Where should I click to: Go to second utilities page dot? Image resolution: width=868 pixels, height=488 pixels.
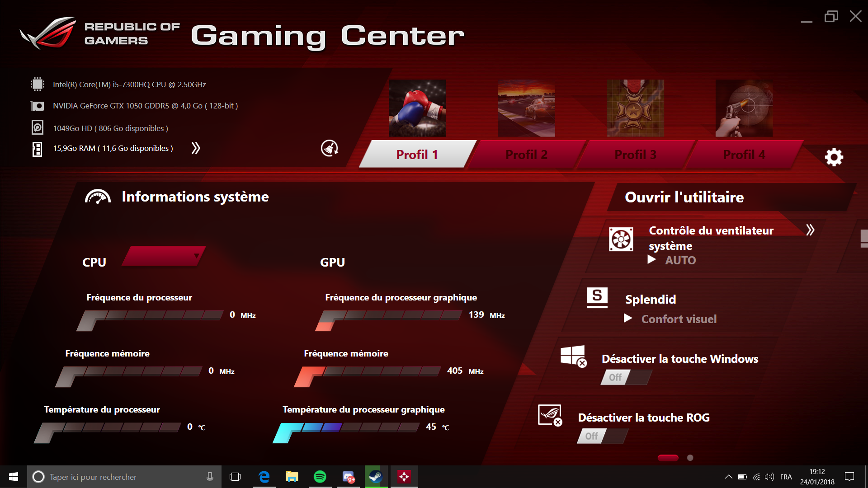[690, 458]
